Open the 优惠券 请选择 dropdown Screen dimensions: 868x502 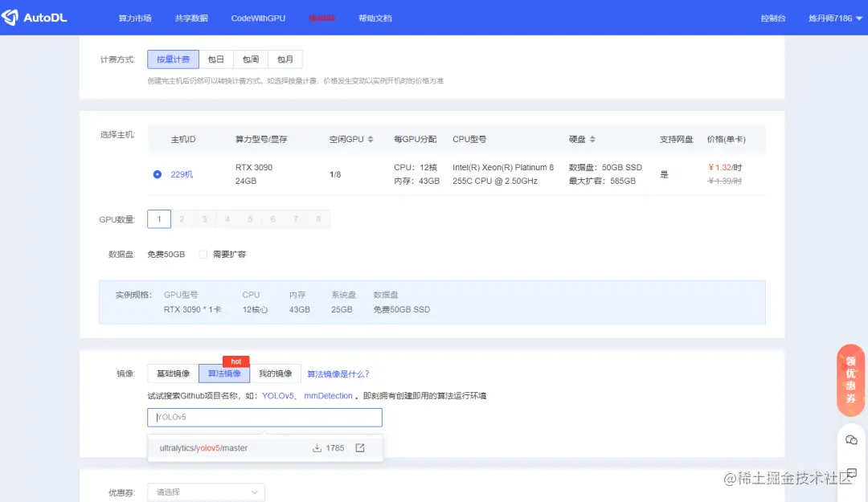pos(206,492)
